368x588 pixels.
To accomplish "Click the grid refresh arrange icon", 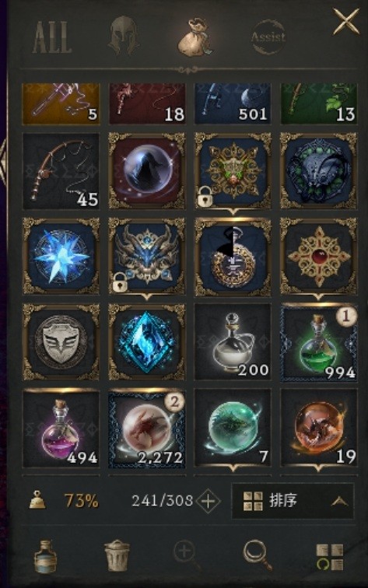I will 329,557.
